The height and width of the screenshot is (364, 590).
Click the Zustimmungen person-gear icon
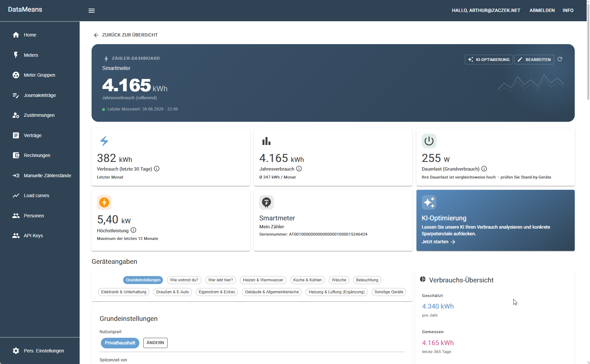[x=16, y=115]
